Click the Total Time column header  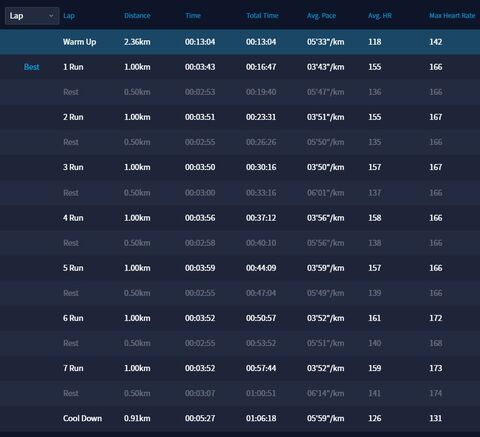coord(262,16)
